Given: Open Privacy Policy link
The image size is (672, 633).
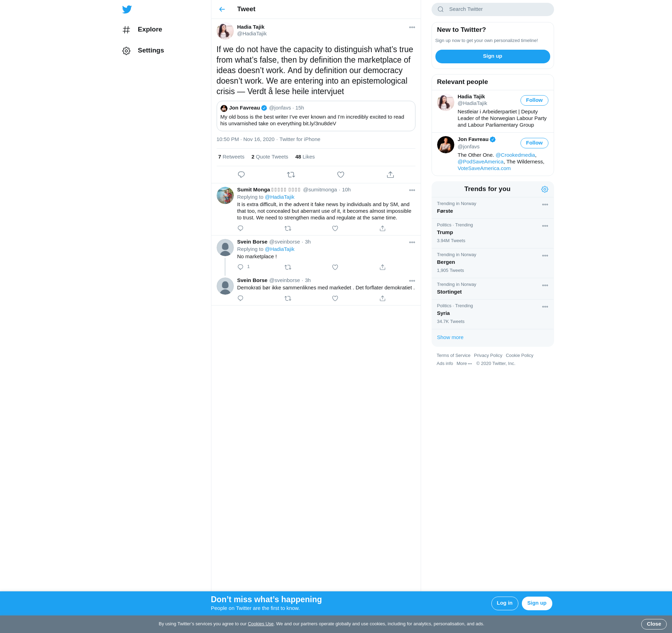Looking at the screenshot, I should coord(488,356).
